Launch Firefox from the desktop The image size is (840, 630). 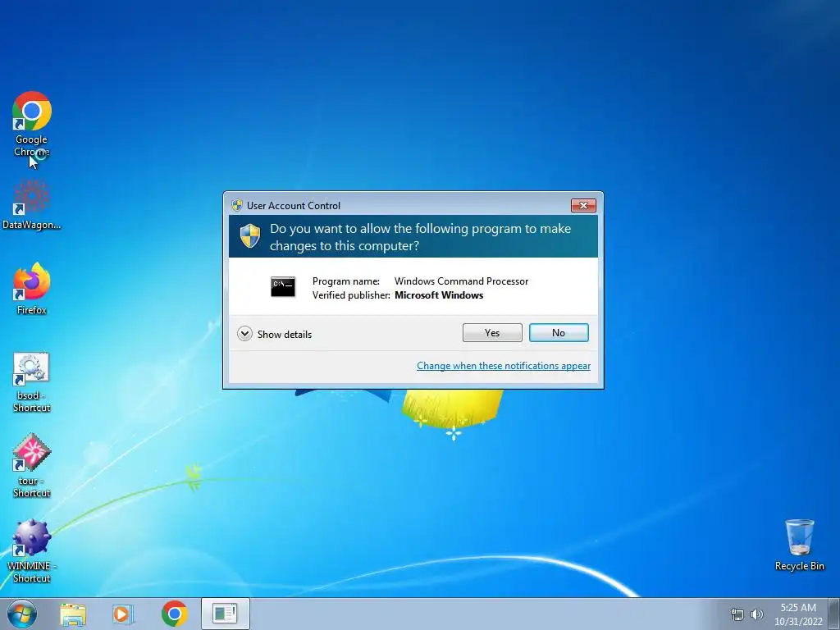32,288
